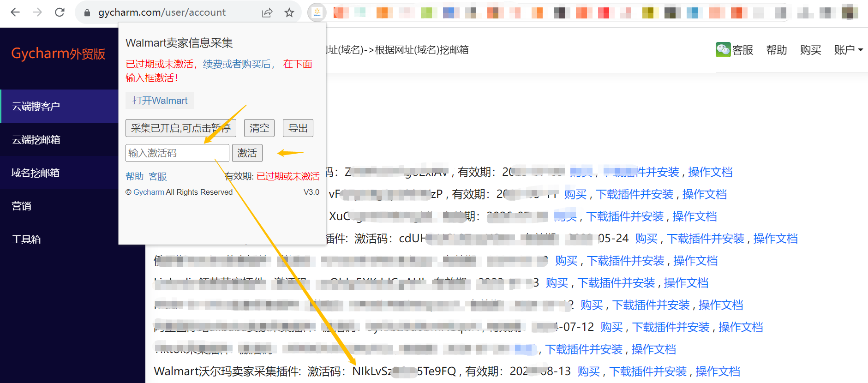Click the browser forward arrow
The height and width of the screenshot is (383, 868).
point(37,12)
